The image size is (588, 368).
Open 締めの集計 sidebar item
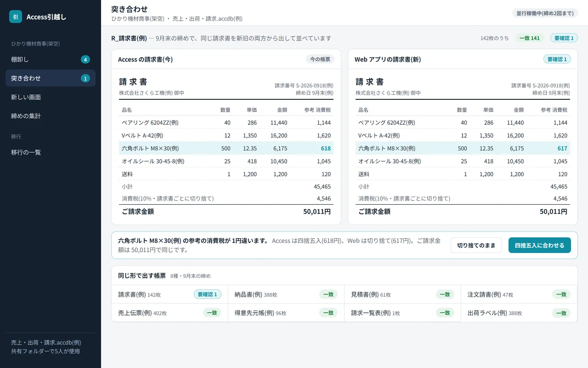pyautogui.click(x=51, y=116)
